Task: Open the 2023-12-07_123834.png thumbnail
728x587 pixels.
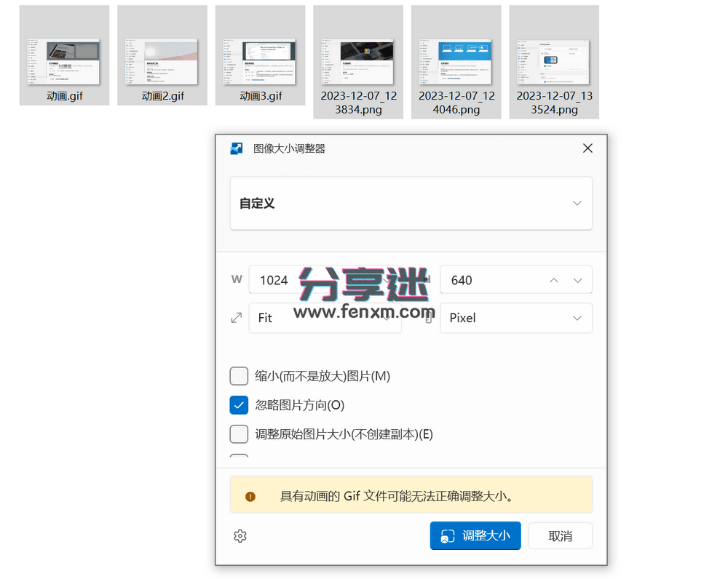Action: [x=358, y=62]
